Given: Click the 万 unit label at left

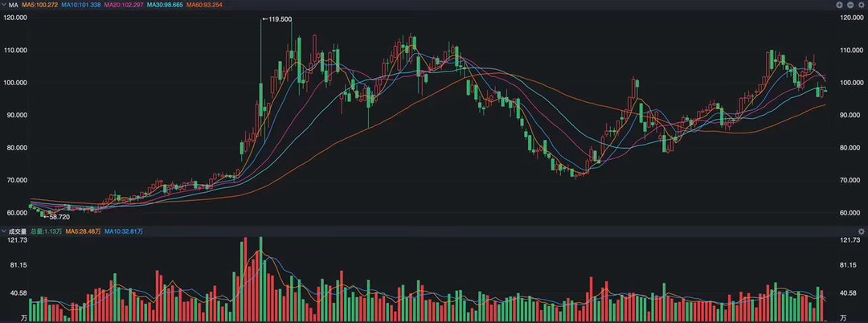Looking at the screenshot, I should pos(24,318).
